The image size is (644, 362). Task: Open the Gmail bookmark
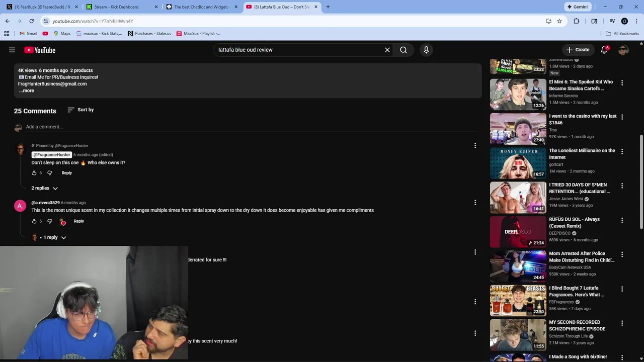28,34
